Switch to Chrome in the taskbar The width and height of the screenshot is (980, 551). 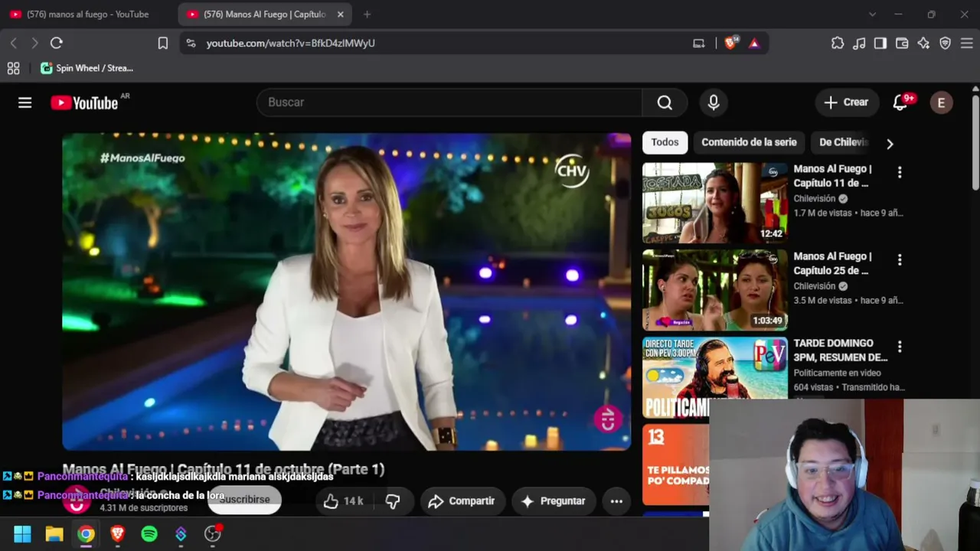click(86, 534)
